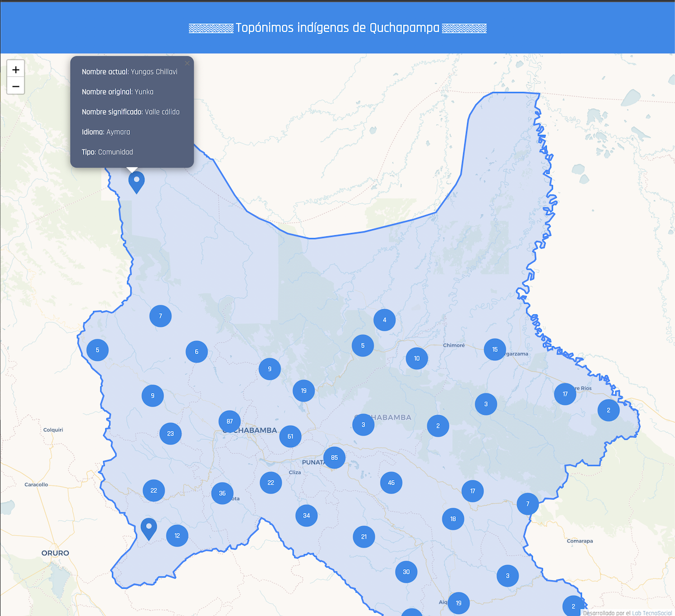This screenshot has width=675, height=616.
Task: Click the cluster of 2 near Comarapa
Action: tap(574, 606)
